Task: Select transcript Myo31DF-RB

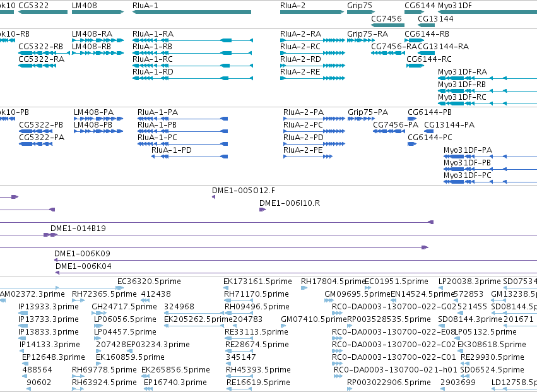Action: (x=487, y=91)
